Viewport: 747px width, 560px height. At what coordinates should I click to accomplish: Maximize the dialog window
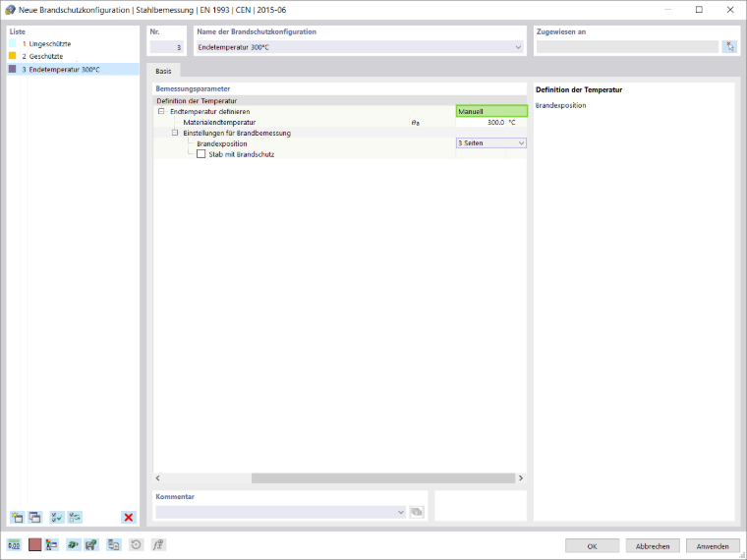[x=699, y=10]
